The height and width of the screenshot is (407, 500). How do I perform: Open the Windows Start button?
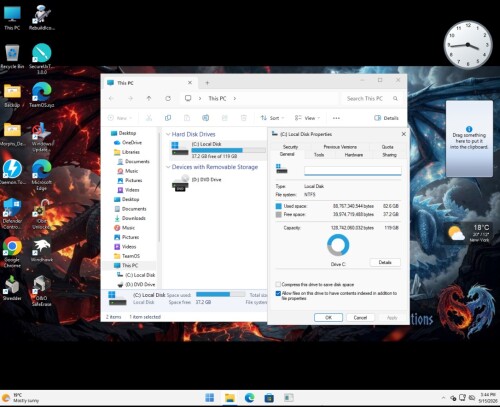[x=210, y=397]
